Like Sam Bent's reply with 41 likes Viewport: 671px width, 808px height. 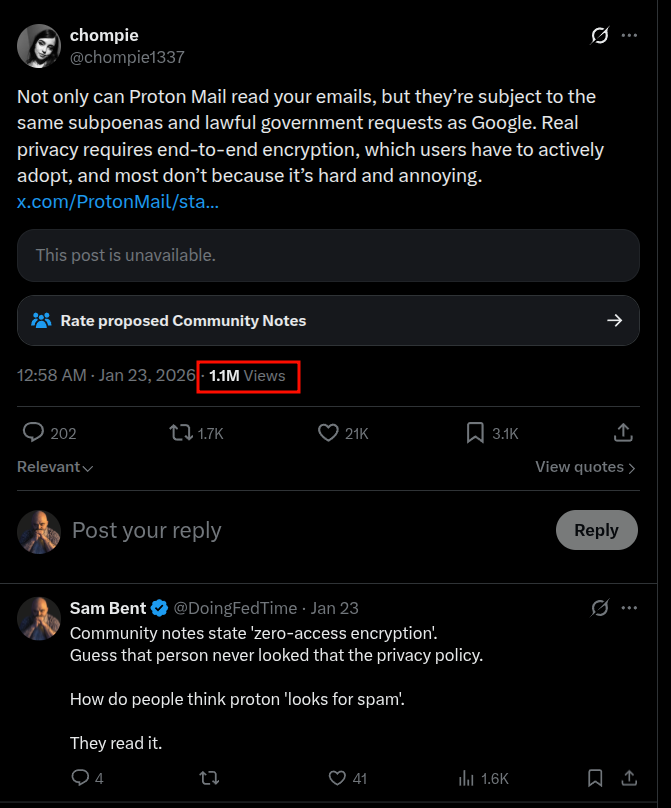pyautogui.click(x=337, y=778)
